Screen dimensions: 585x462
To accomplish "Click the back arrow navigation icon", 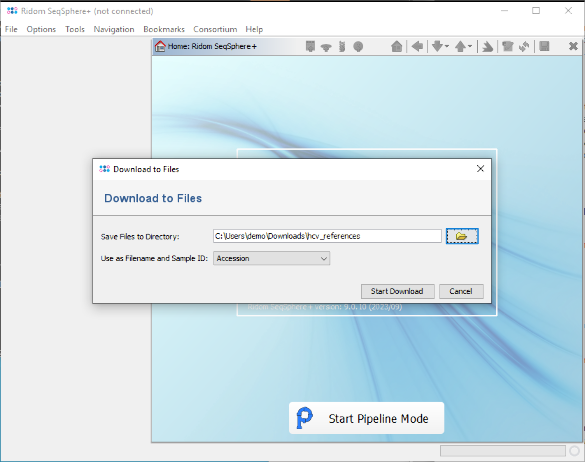I will [417, 46].
